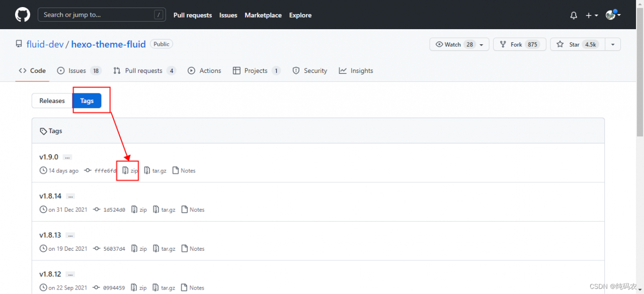Viewport: 644px width, 294px height.
Task: Download the v1.8.13 zip archive
Action: click(139, 249)
